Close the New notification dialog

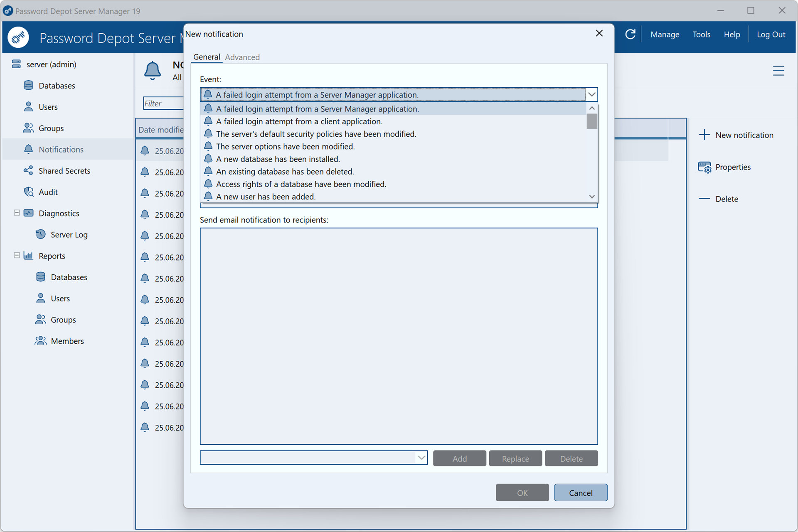599,33
